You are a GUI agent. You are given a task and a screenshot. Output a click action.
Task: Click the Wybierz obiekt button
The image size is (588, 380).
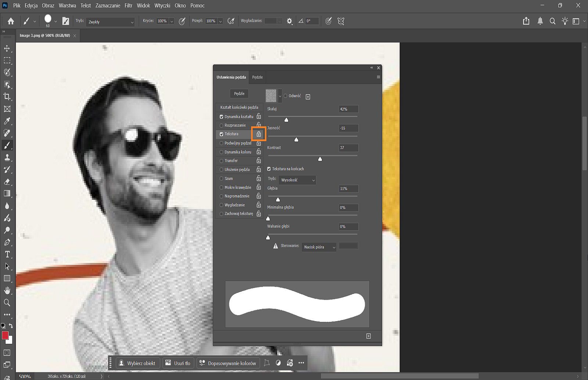click(x=137, y=363)
